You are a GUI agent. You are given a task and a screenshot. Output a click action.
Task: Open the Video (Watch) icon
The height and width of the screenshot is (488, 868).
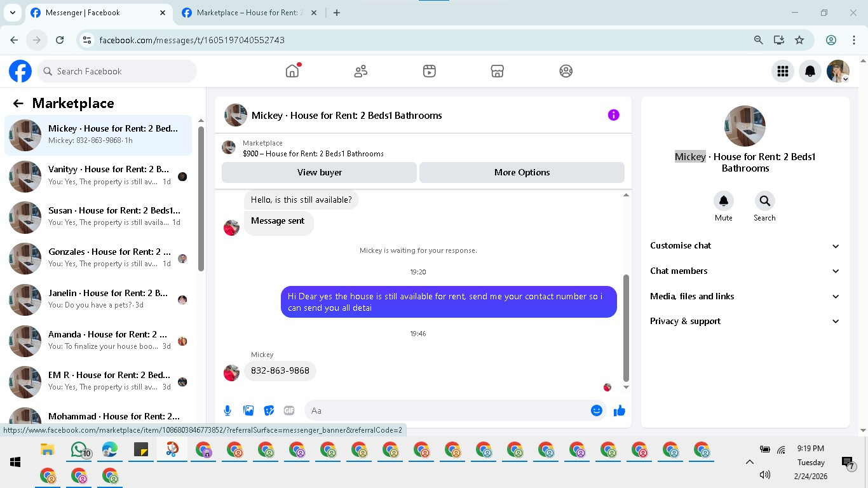click(x=430, y=71)
